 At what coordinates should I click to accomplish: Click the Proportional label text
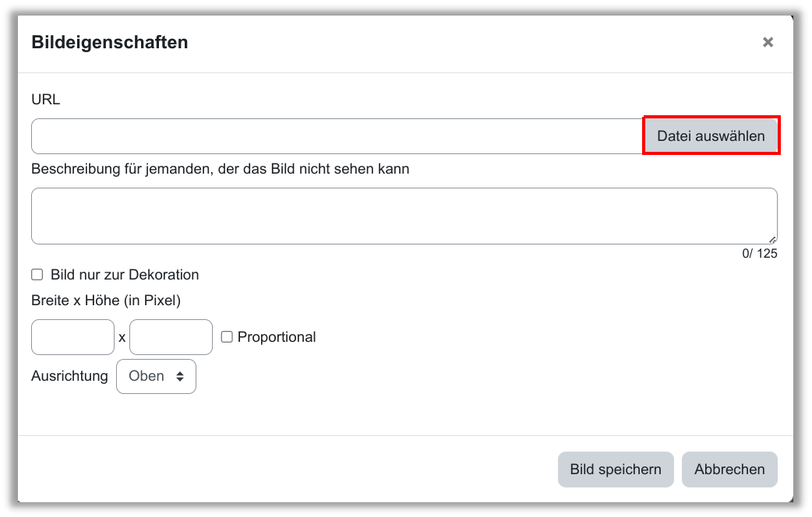(x=277, y=337)
